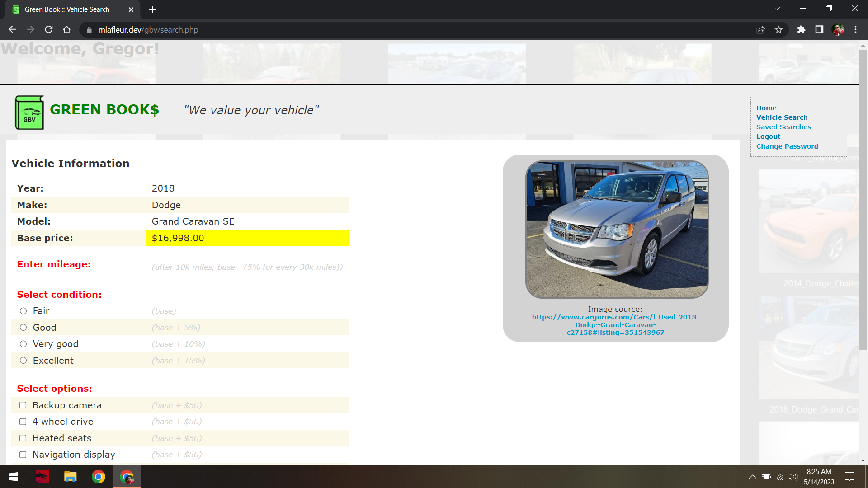Open the Saved Searches menu link
The image size is (868, 488).
tap(783, 127)
